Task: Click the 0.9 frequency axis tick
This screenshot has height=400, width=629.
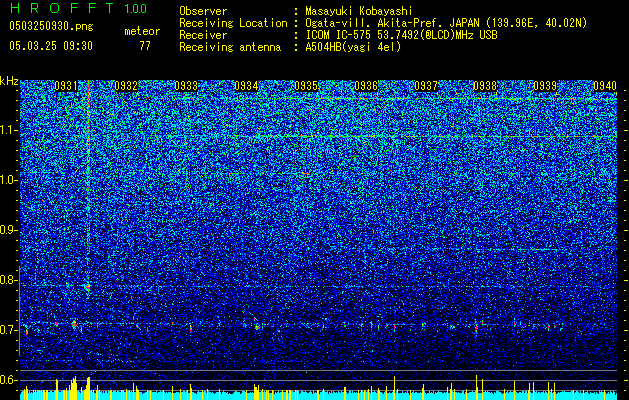Action: 9,230
